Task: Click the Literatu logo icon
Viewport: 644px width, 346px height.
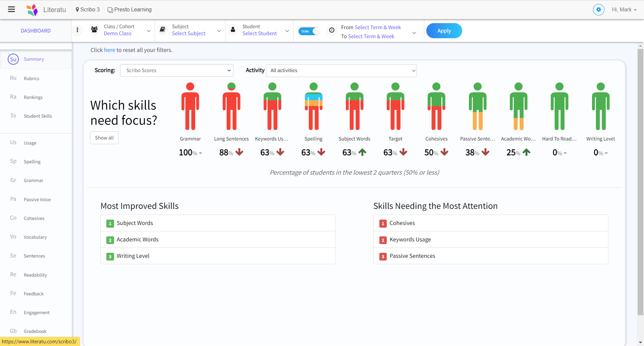Action: click(x=32, y=10)
